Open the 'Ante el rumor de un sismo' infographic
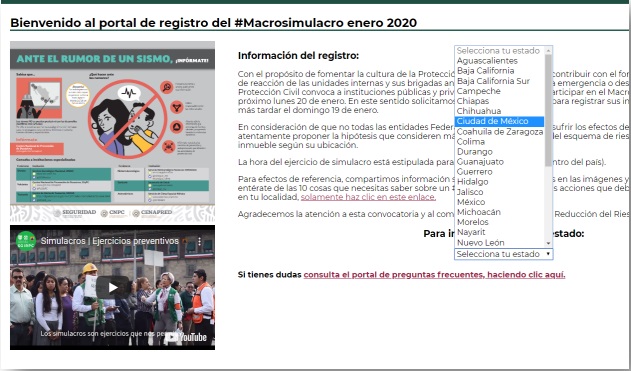Screen dimensions: 631x371 pos(112,131)
